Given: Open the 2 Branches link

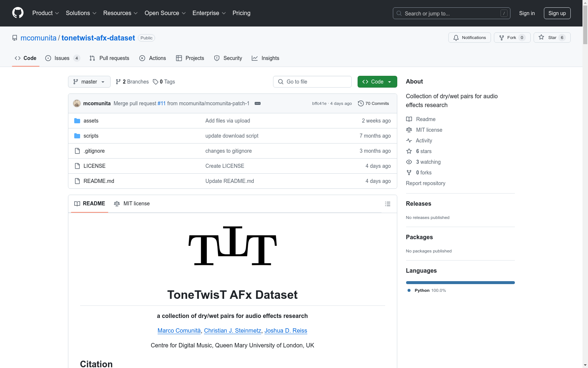Looking at the screenshot, I should pyautogui.click(x=132, y=82).
